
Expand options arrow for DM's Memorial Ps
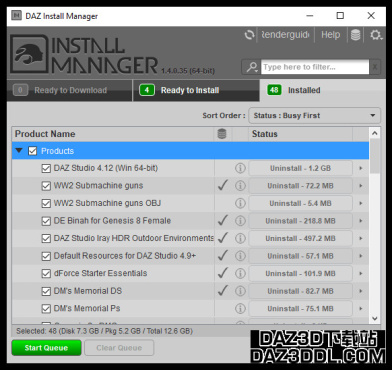point(361,308)
